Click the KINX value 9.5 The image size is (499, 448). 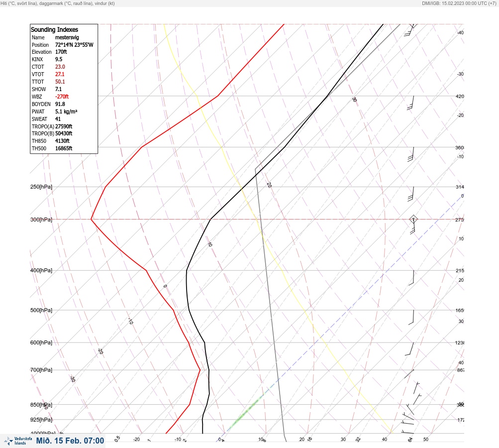59,59
